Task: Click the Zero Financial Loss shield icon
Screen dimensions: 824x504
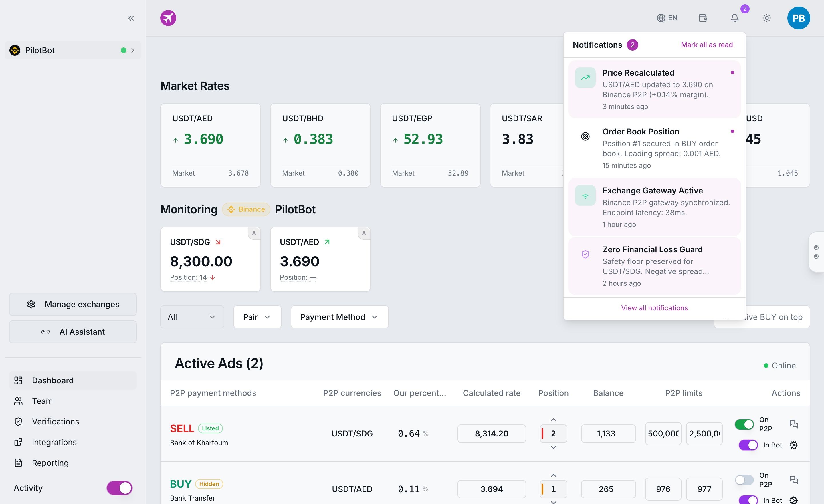Action: [x=585, y=254]
